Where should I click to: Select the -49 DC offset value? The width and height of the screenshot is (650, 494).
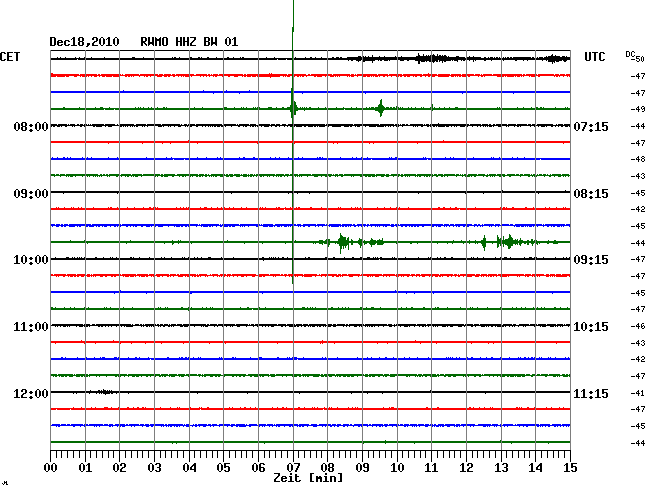(638, 109)
